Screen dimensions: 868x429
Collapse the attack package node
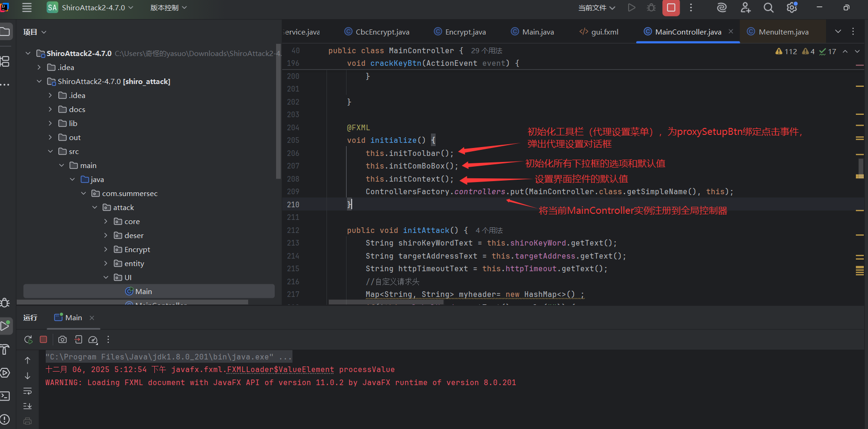coord(95,207)
